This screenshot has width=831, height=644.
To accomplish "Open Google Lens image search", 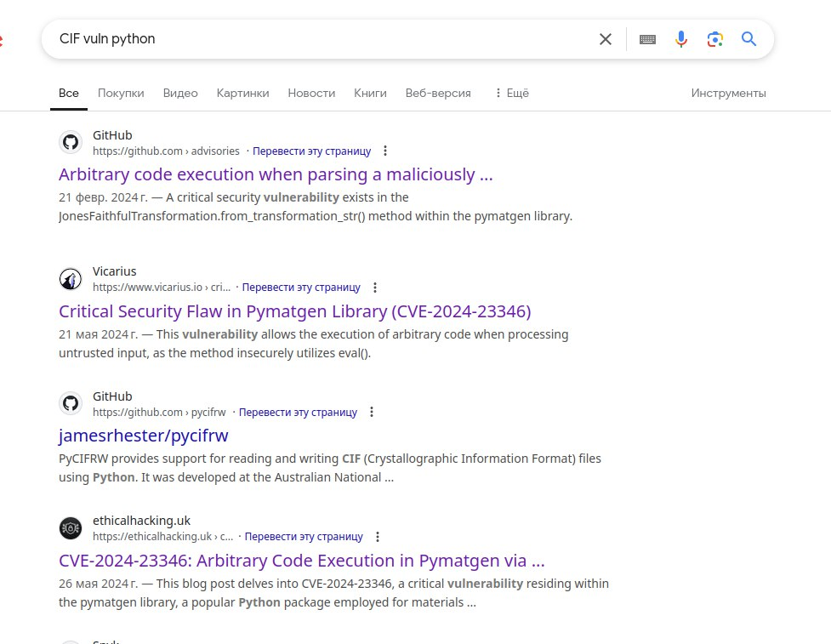I will click(714, 39).
